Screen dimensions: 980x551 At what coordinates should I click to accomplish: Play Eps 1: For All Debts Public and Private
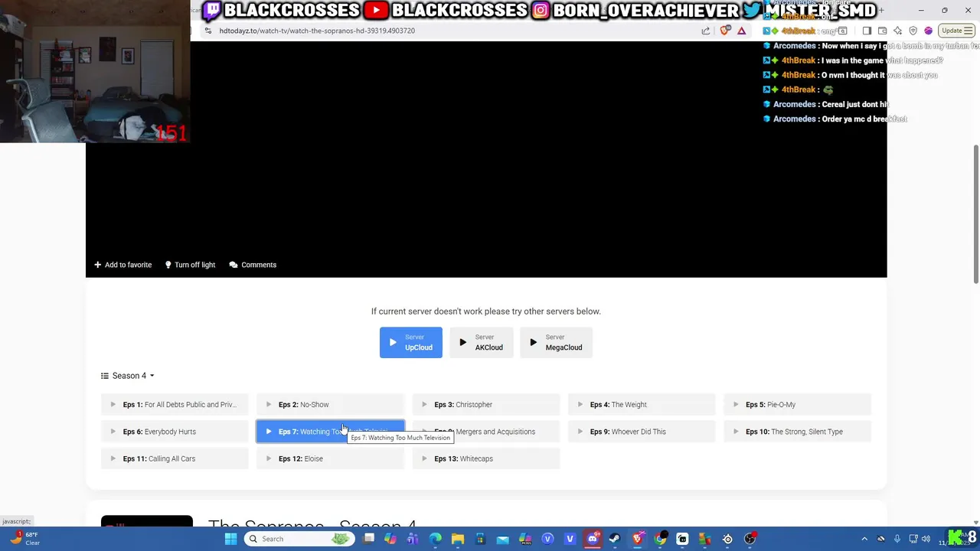click(175, 405)
